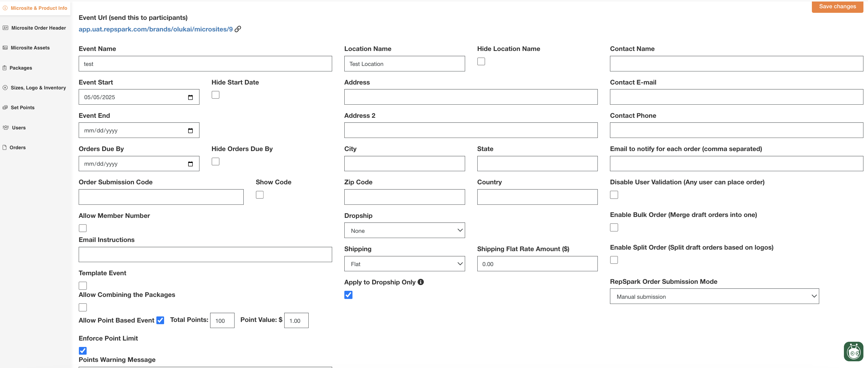
Task: Open the Event Start calendar picker icon
Action: (x=190, y=97)
